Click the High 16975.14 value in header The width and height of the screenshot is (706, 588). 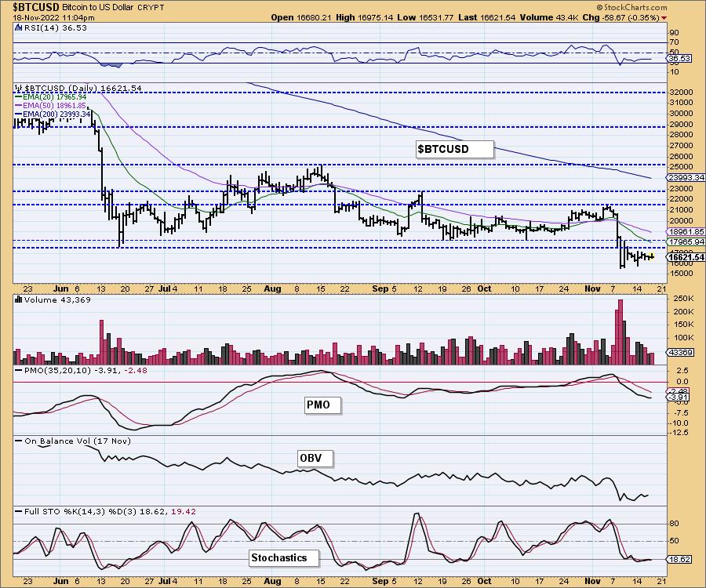[364, 17]
